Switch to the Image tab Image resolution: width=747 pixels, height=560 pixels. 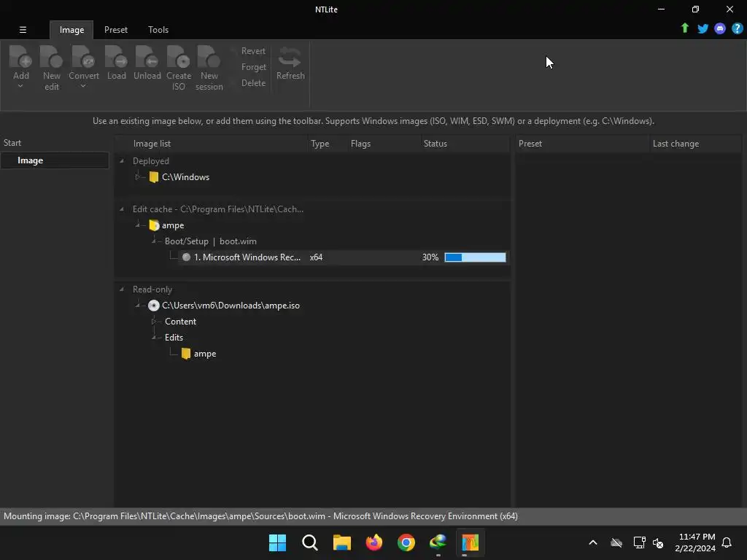pyautogui.click(x=71, y=30)
